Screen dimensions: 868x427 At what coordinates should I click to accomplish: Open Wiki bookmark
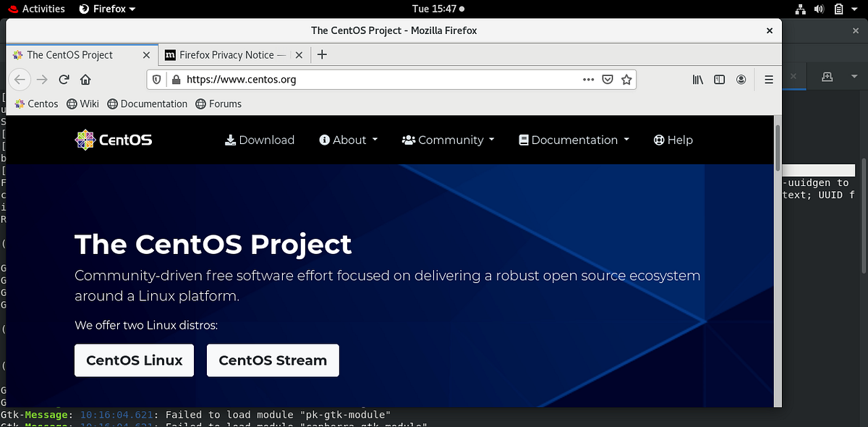[x=82, y=103]
